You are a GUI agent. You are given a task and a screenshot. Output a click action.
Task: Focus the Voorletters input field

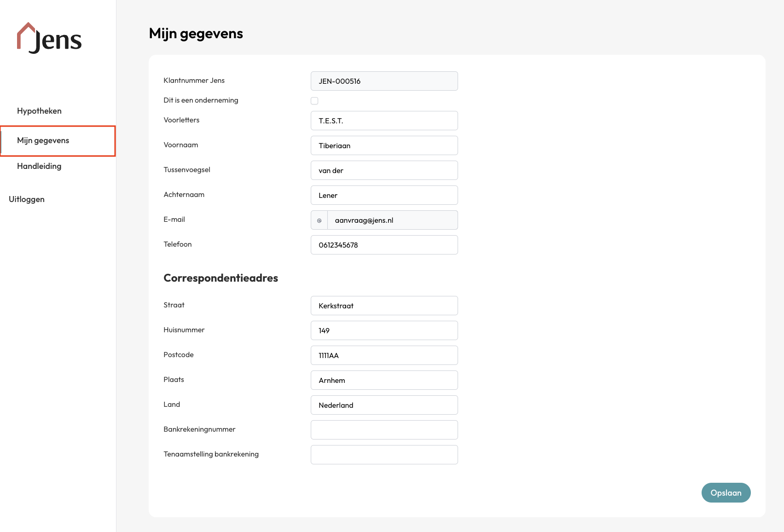pos(384,121)
